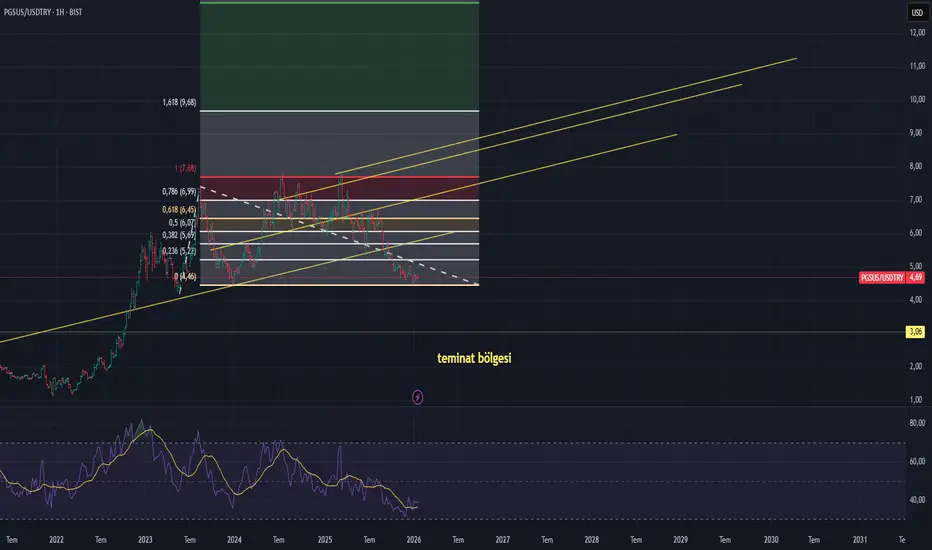
Task: Select the 'teminat bölgesi' text annotation
Action: [474, 358]
